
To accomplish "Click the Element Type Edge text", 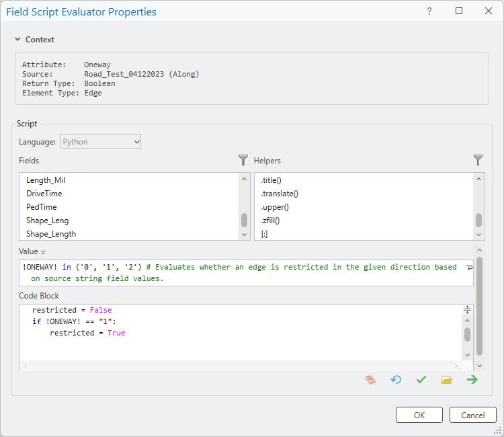I will tap(93, 93).
